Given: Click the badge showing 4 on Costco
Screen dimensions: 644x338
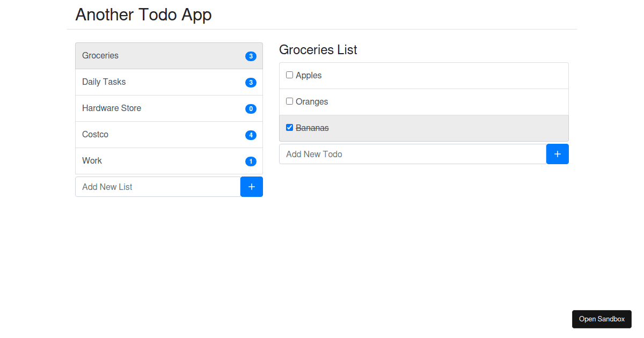Looking at the screenshot, I should (251, 135).
